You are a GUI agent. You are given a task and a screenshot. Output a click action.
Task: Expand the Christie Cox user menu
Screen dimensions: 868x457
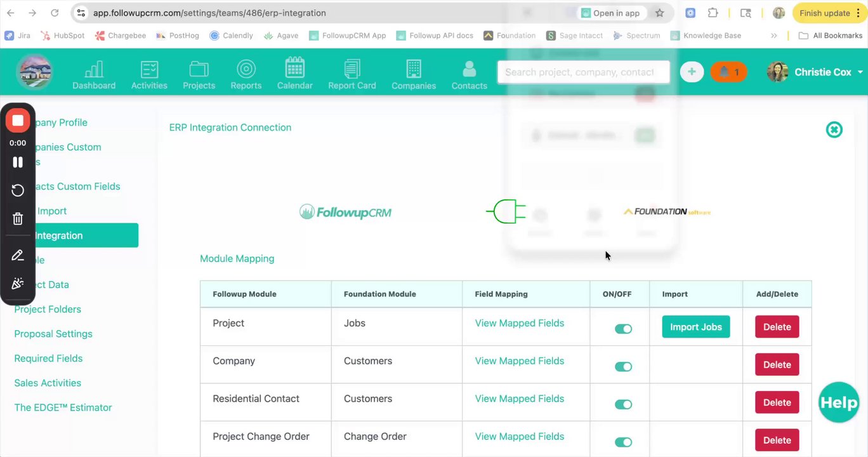coord(815,72)
